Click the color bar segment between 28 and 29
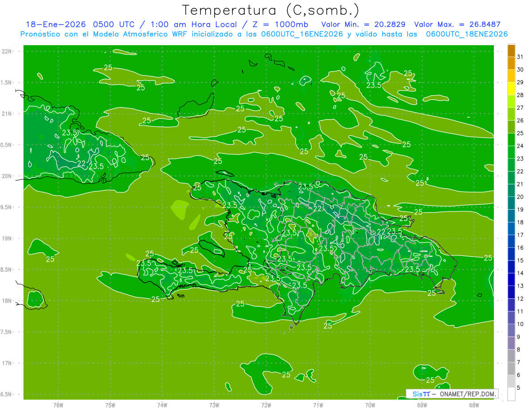The width and height of the screenshot is (532, 411). pyautogui.click(x=511, y=89)
